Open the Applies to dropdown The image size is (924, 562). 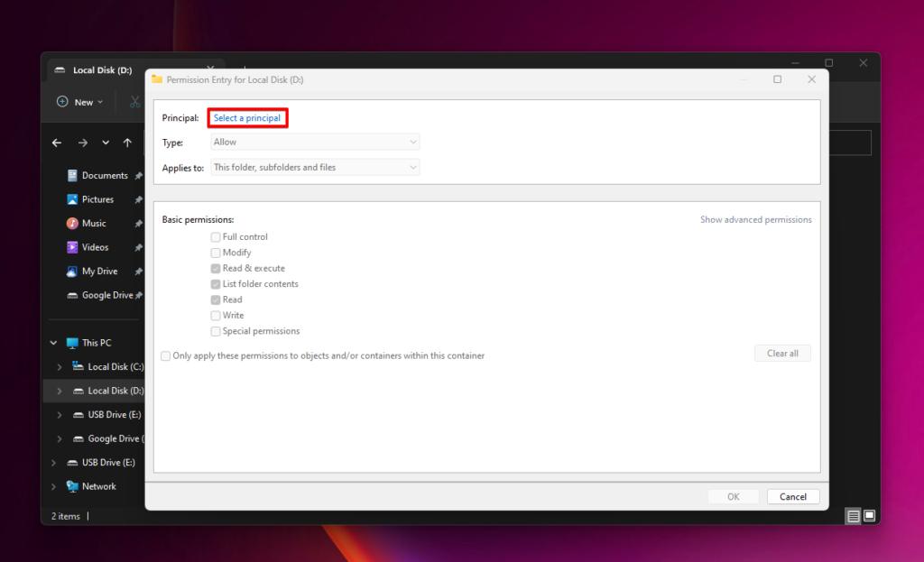click(x=314, y=166)
